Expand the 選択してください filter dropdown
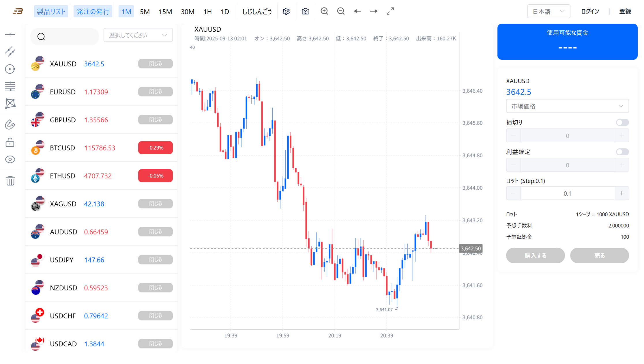The width and height of the screenshot is (644, 364). pyautogui.click(x=138, y=35)
